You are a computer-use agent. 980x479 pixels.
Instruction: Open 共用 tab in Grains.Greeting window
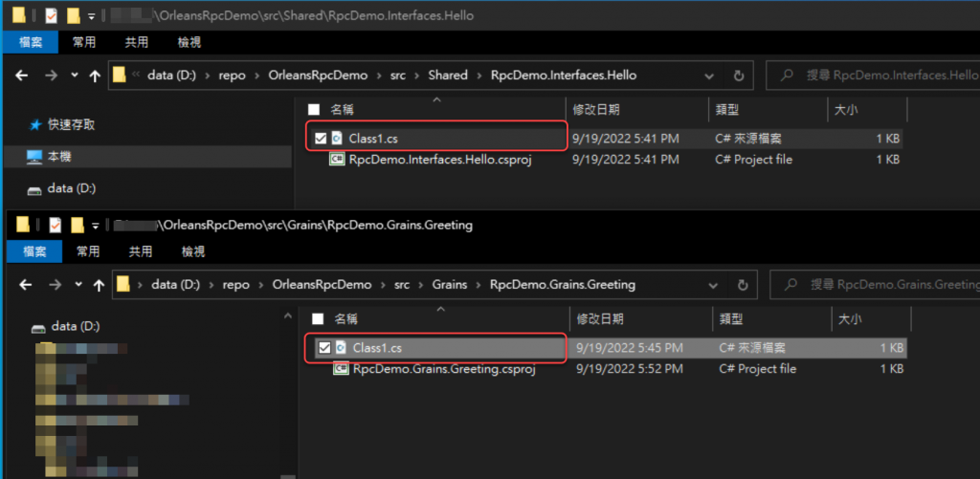[x=141, y=251]
